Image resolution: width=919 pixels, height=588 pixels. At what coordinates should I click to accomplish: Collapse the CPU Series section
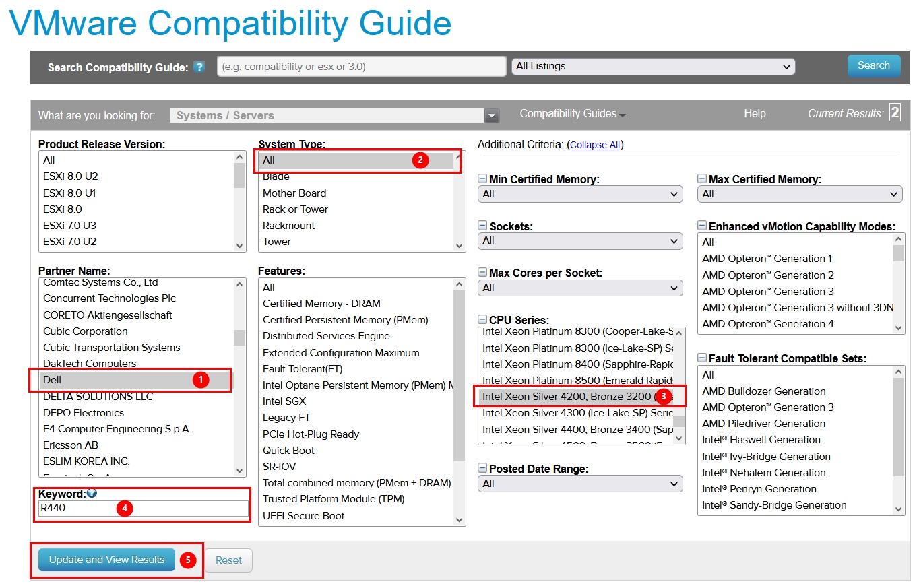[x=482, y=320]
